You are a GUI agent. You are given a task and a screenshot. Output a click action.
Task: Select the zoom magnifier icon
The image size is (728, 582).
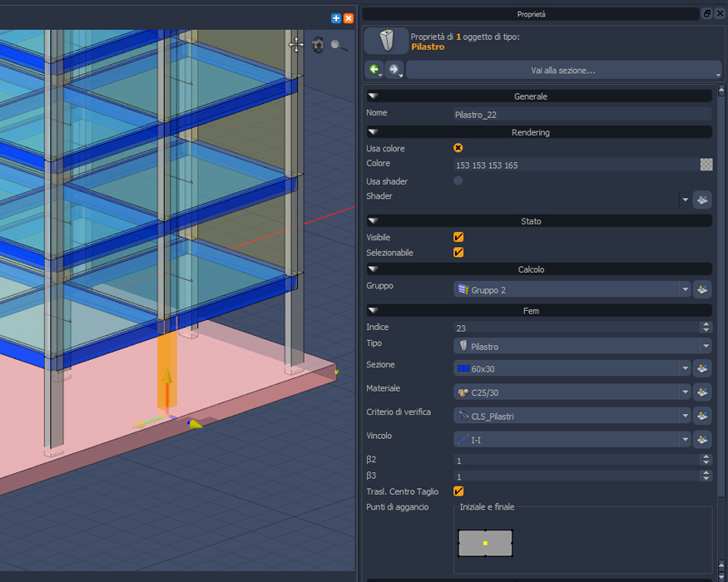pos(339,45)
